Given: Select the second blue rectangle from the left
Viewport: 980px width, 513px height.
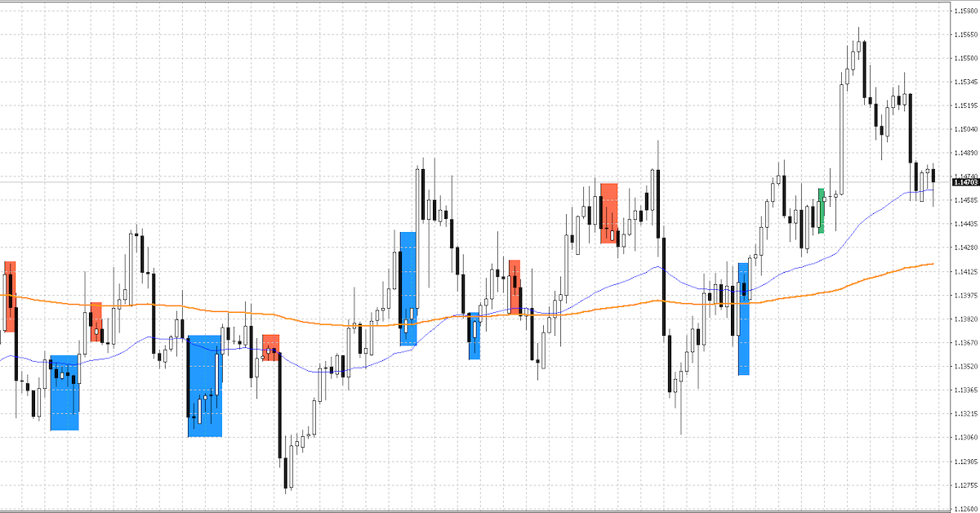Looking at the screenshot, I should (204, 386).
